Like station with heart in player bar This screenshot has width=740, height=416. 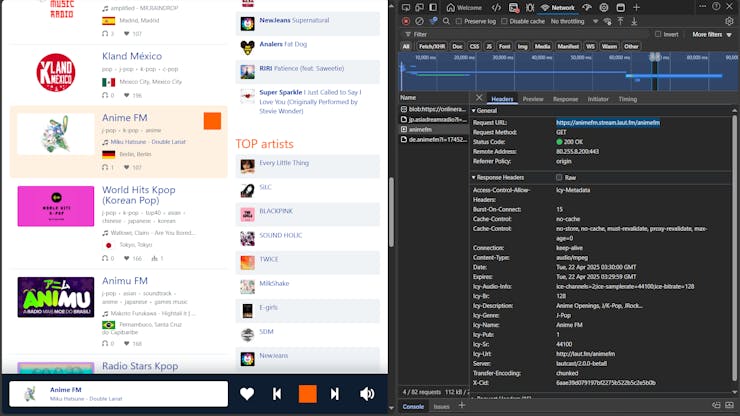247,394
